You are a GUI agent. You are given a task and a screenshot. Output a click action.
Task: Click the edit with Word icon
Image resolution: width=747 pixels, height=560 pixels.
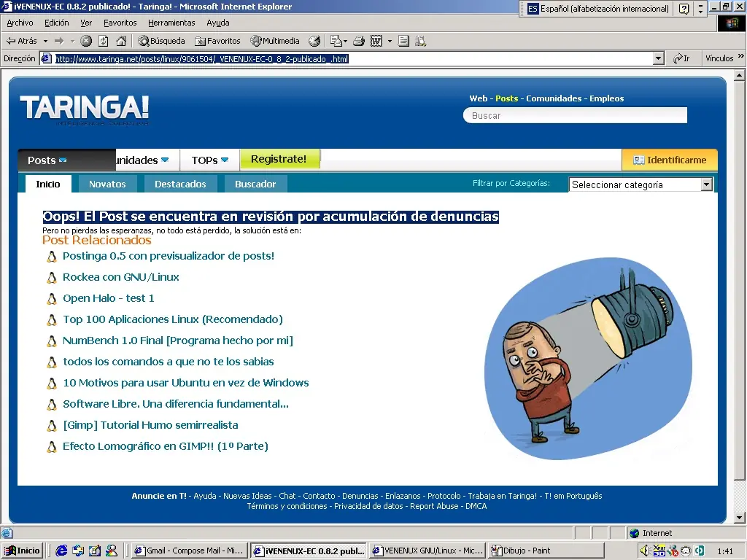tap(376, 41)
